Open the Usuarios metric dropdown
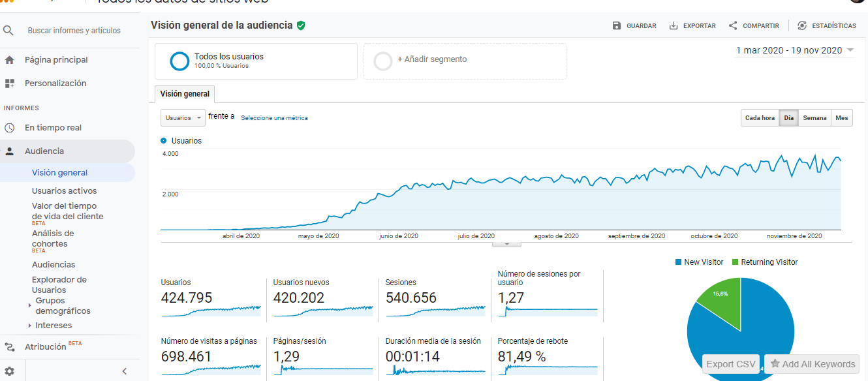The image size is (868, 381). pos(183,118)
